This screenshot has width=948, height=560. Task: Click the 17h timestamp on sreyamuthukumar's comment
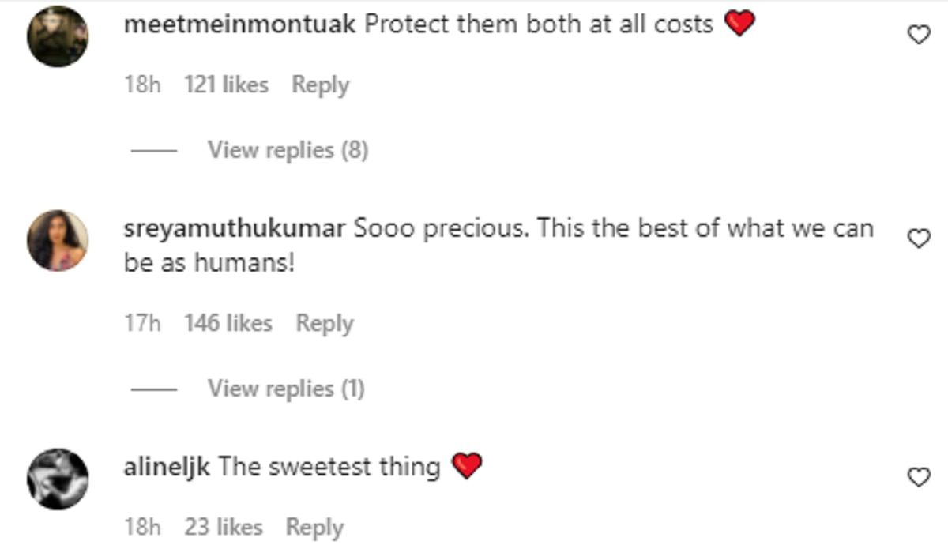click(142, 323)
